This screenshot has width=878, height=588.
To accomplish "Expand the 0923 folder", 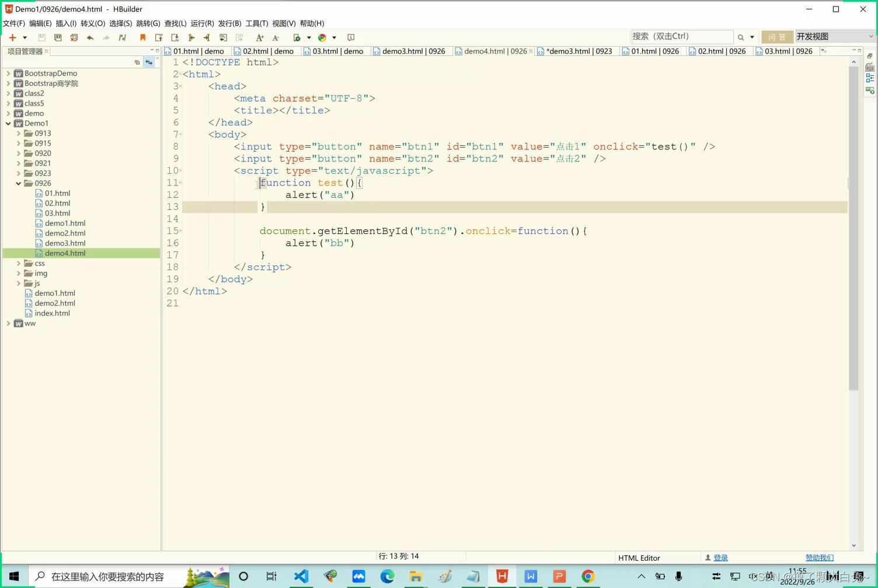I will (x=18, y=173).
